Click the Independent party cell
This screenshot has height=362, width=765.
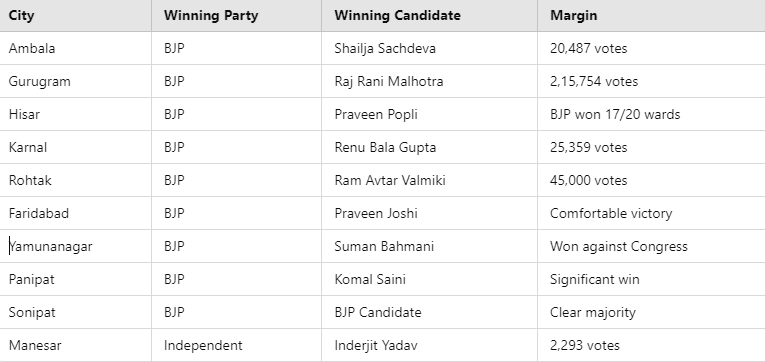point(237,345)
